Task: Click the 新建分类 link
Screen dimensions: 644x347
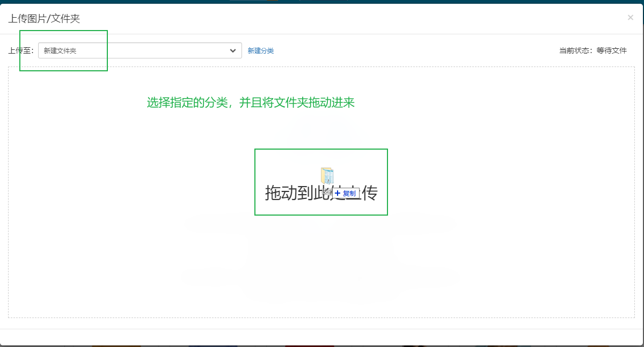Action: coord(261,50)
